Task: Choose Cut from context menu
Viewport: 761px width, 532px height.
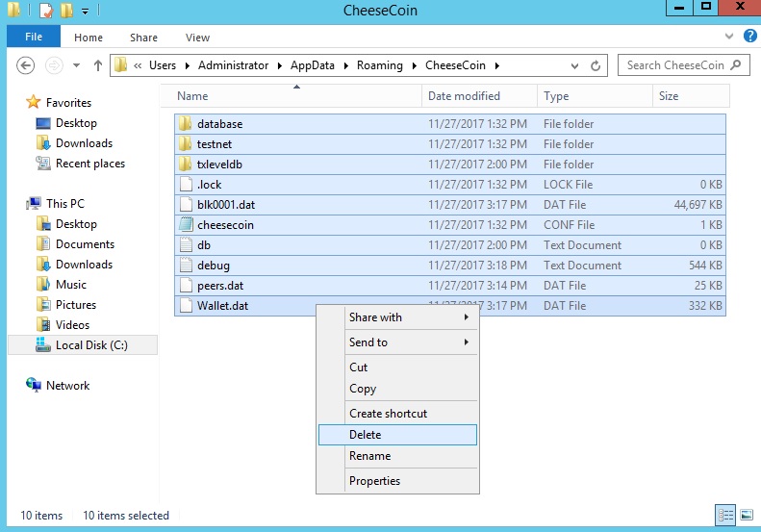Action: pos(397,367)
